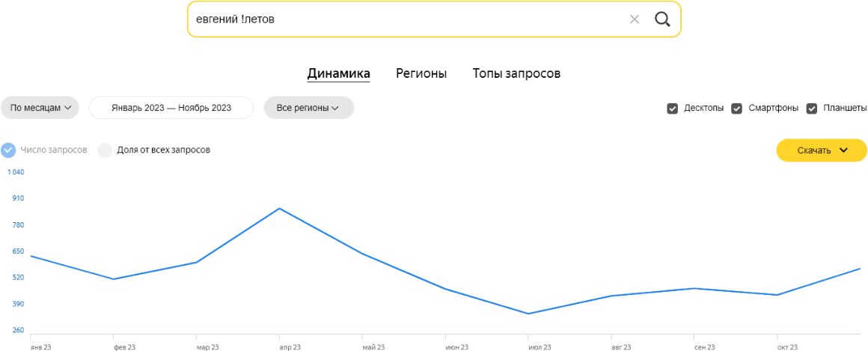Select the Число запросов radio option
Image resolution: width=868 pixels, height=351 pixels.
coord(8,150)
